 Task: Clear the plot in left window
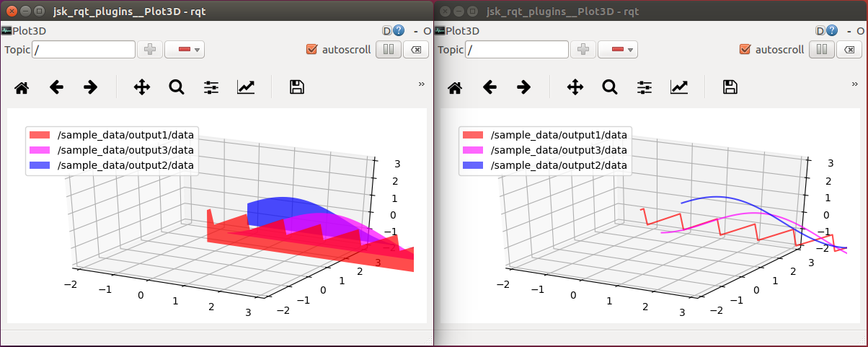click(x=415, y=50)
